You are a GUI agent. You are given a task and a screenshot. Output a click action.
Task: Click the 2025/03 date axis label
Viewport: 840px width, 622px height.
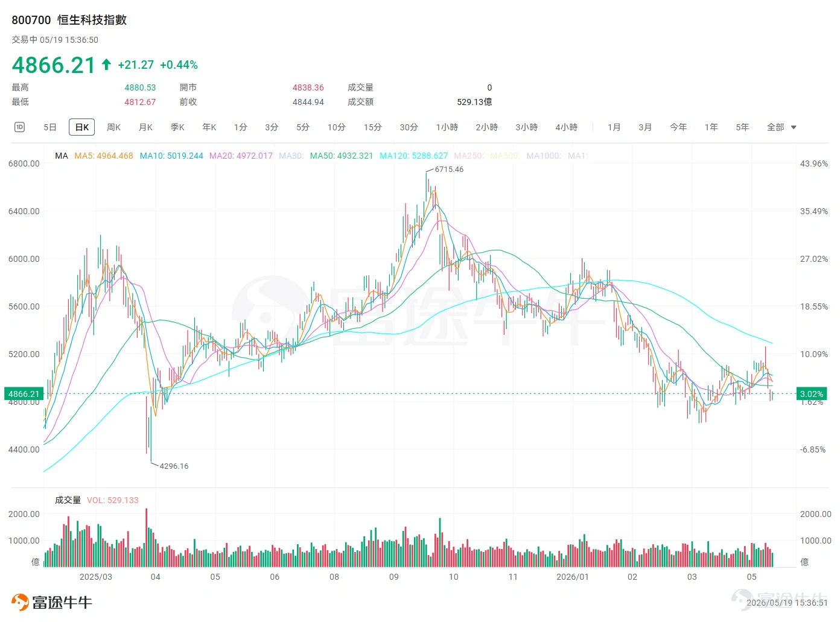pos(96,577)
